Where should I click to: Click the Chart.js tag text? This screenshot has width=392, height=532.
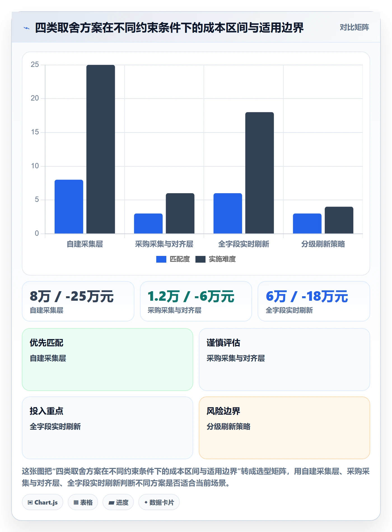click(46, 503)
